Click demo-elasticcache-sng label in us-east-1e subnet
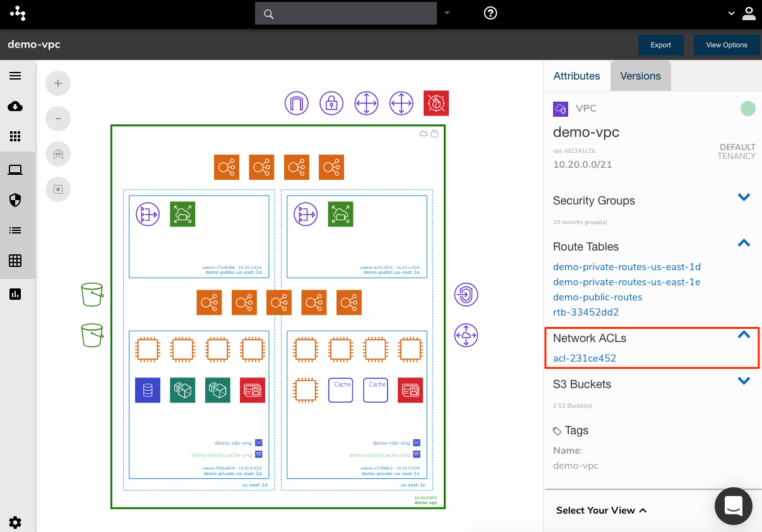Image resolution: width=762 pixels, height=532 pixels. click(380, 455)
